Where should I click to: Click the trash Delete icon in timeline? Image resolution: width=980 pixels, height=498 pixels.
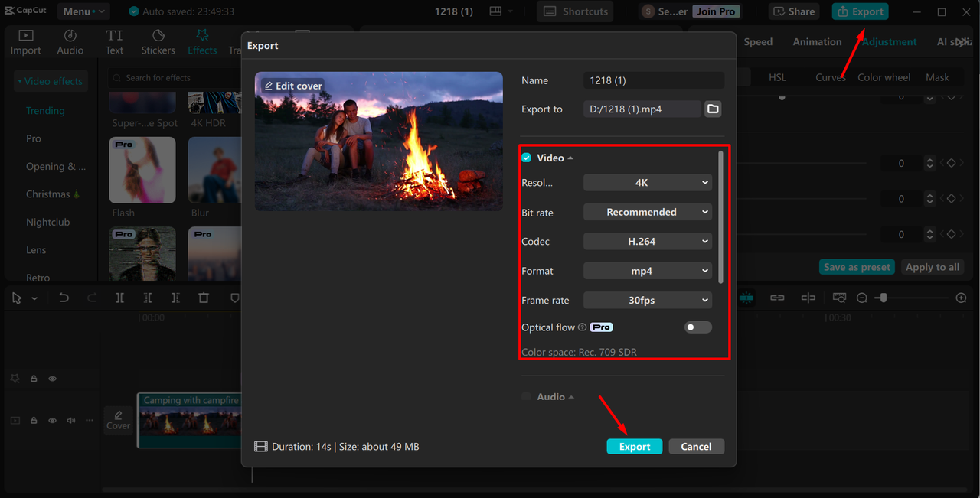point(204,298)
